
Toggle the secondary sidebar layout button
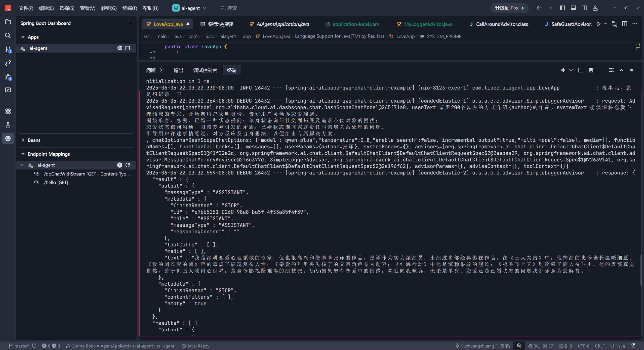pos(584,8)
